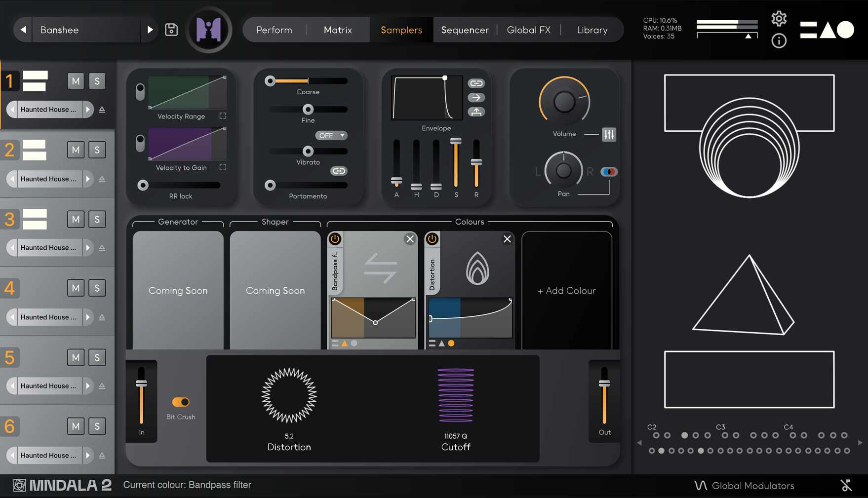Screen dimensions: 868x498
Task: Open the settings gear icon
Action: coord(779,18)
